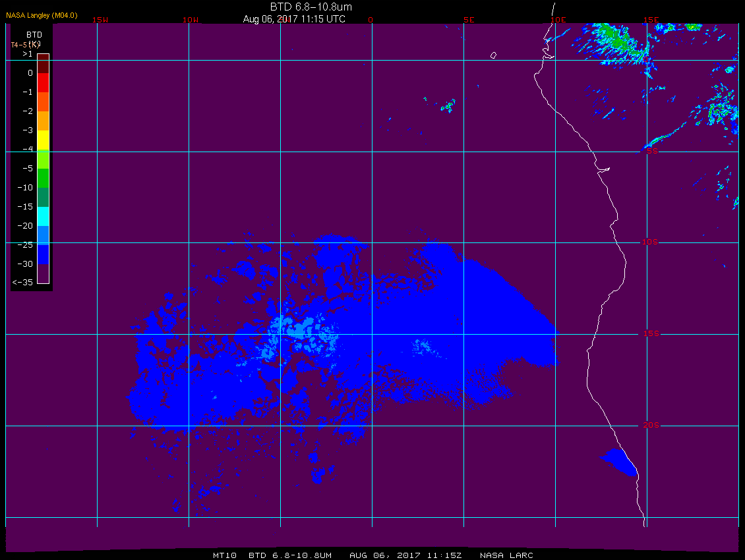745x560 pixels.
Task: Click the 'T4-5 (K)' legend units label
Action: click(x=26, y=45)
